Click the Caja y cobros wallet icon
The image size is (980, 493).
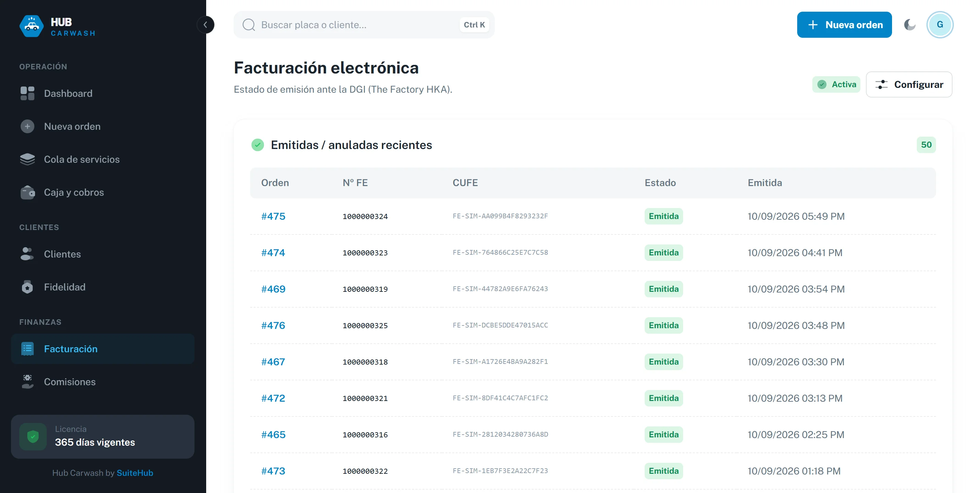[27, 192]
